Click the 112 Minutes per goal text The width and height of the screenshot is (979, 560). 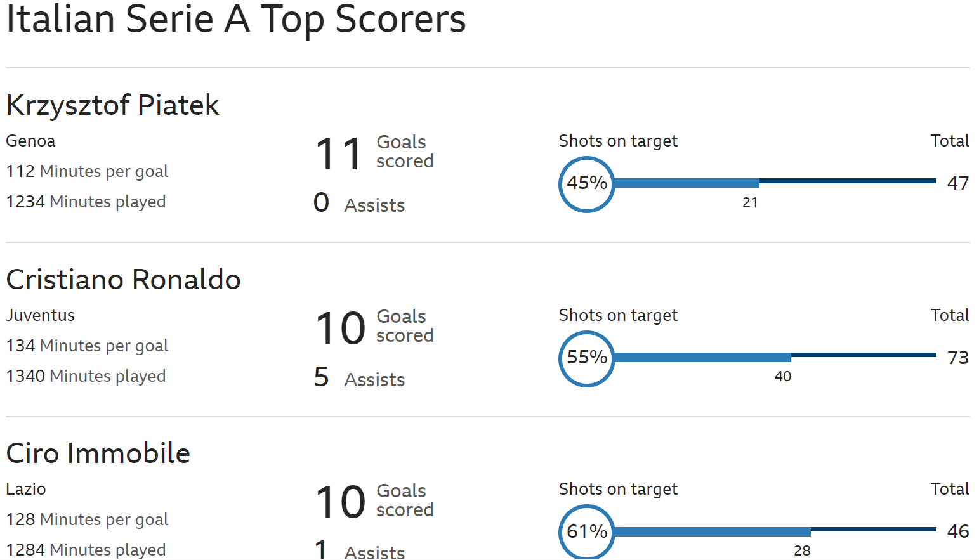coord(87,171)
